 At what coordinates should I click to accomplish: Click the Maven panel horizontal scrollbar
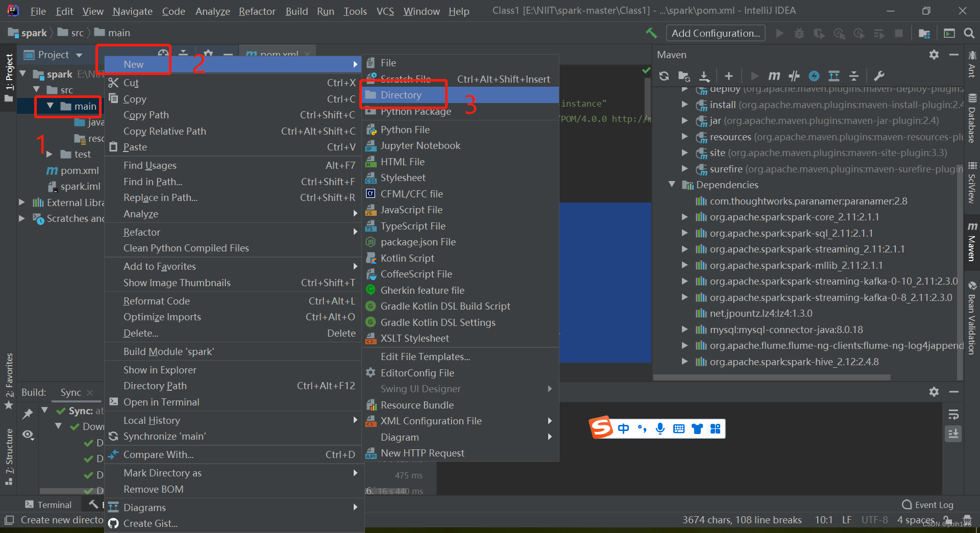[x=772, y=377]
